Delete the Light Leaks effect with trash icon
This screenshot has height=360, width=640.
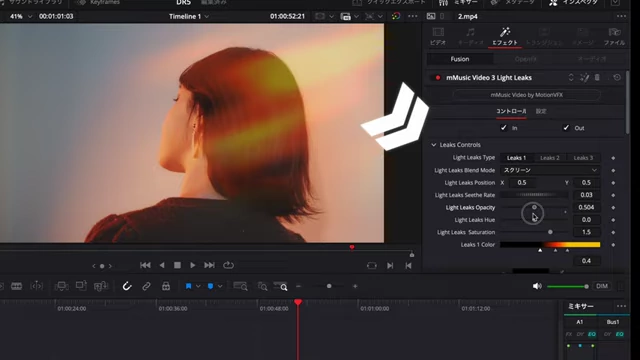(x=597, y=78)
